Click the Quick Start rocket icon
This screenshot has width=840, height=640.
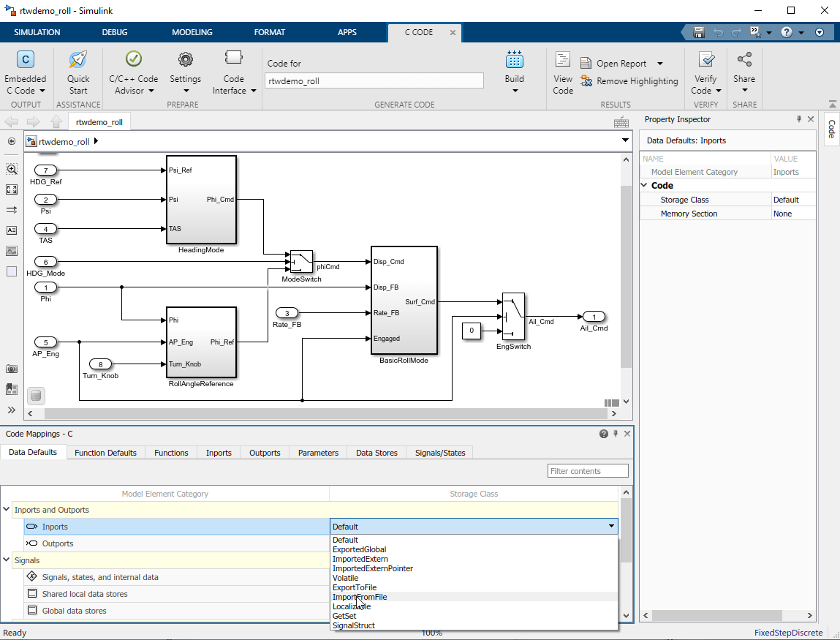78,61
